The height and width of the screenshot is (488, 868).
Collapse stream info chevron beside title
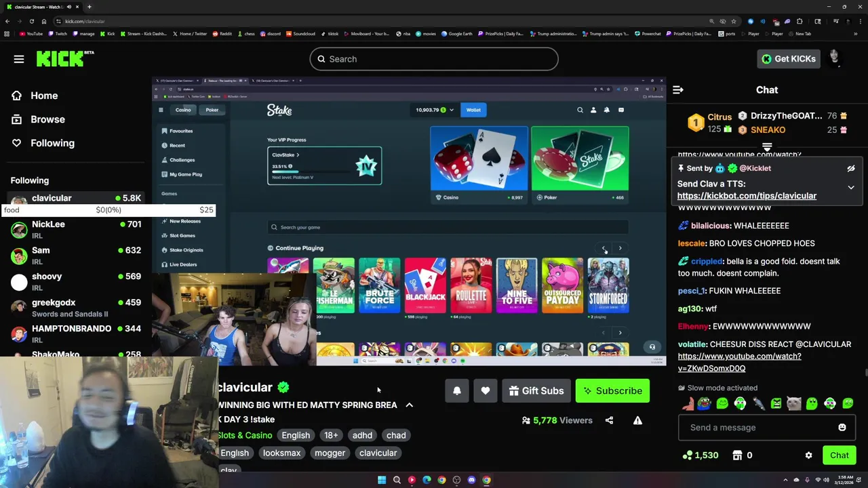409,405
